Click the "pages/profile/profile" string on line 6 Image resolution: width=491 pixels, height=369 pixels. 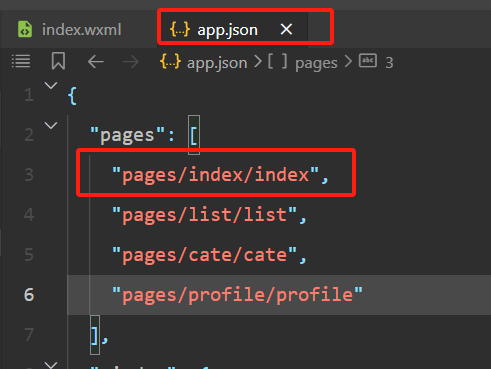click(x=237, y=295)
